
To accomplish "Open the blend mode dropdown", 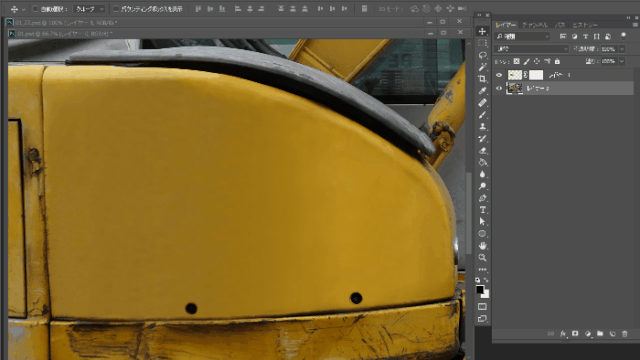I will coord(531,49).
